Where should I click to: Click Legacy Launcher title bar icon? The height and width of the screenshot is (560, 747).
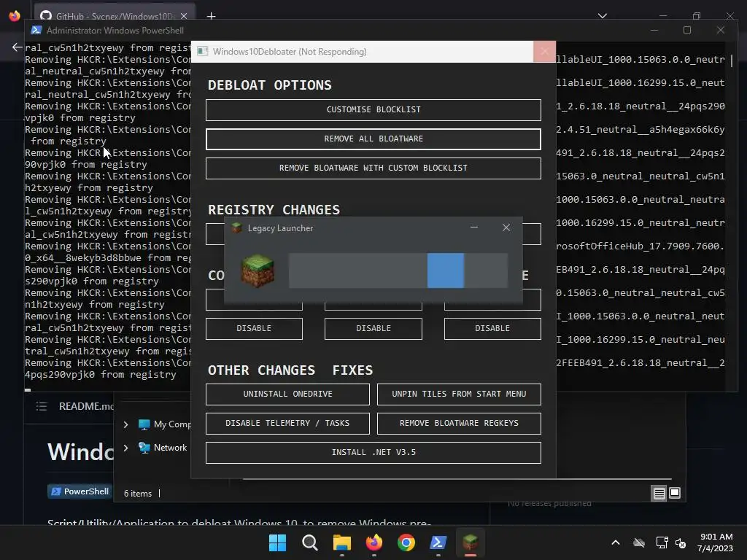click(x=236, y=227)
